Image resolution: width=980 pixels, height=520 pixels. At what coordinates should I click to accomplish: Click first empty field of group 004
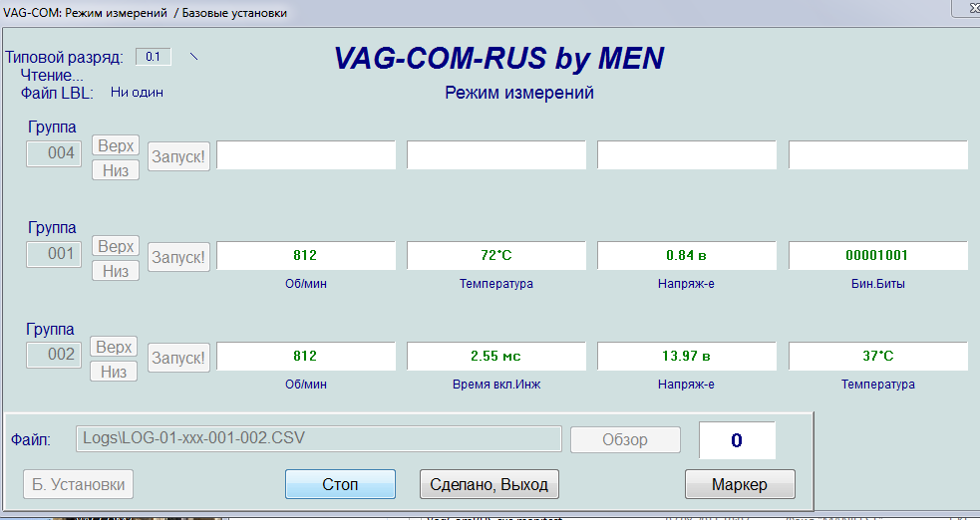pyautogui.click(x=306, y=154)
